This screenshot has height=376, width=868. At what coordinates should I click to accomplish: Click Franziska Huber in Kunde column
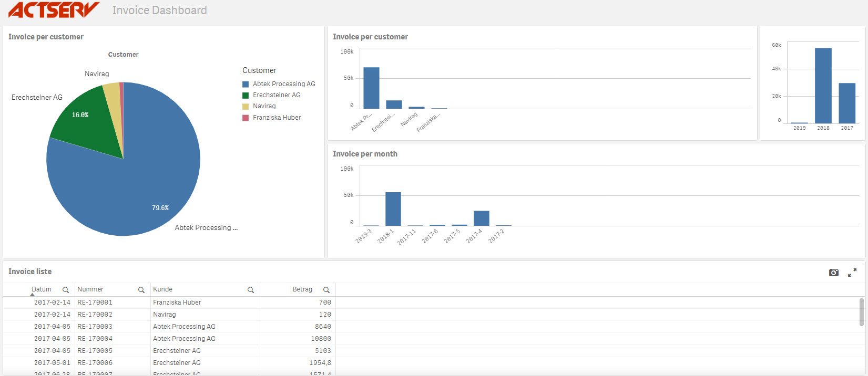click(x=177, y=302)
